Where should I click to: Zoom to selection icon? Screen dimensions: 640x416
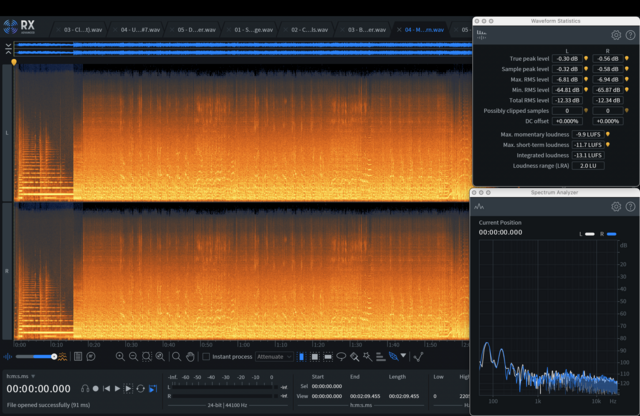click(x=147, y=356)
